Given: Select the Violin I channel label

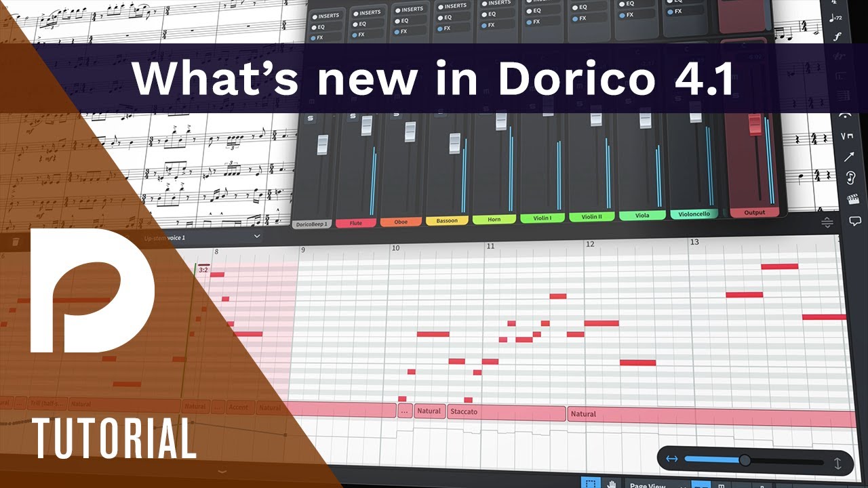Looking at the screenshot, I should [x=542, y=218].
